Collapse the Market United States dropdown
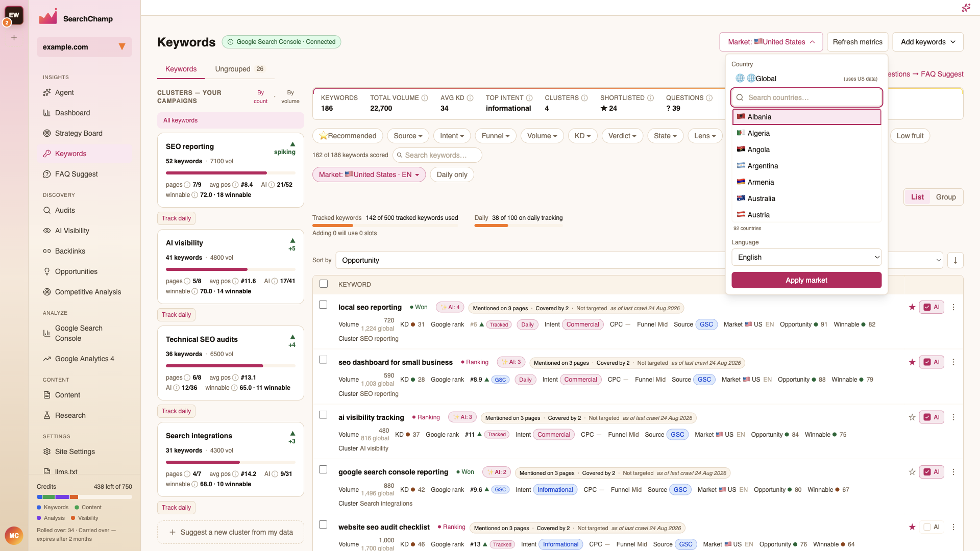 pyautogui.click(x=771, y=42)
